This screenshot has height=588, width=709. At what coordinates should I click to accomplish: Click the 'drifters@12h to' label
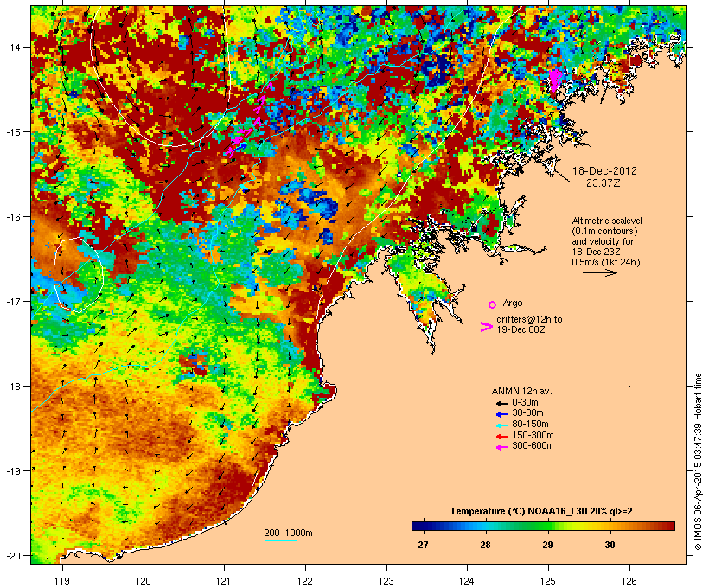coord(529,319)
